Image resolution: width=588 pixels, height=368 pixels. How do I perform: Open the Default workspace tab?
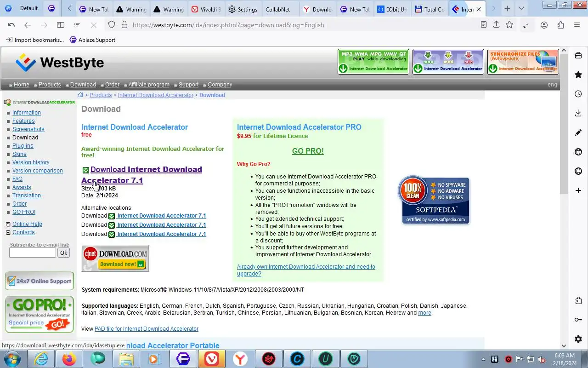tap(22, 8)
